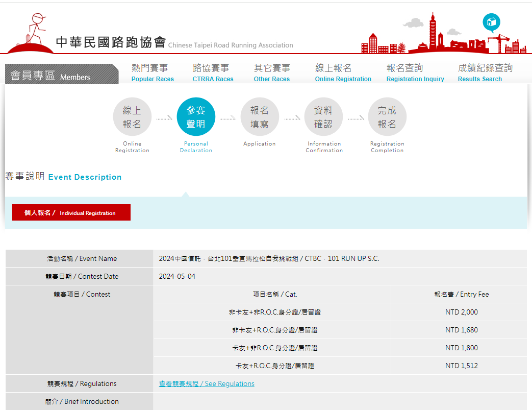Open the Results Search menu

point(485,73)
